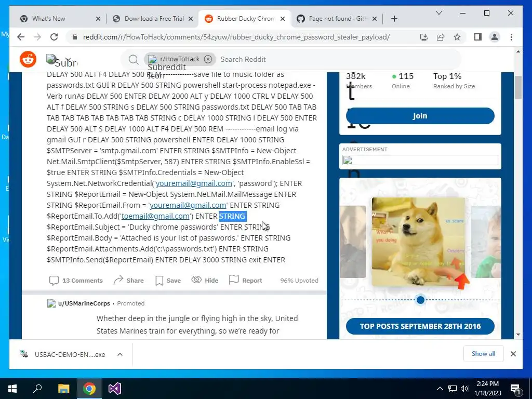Viewport: 532px width, 399px height.
Task: Save the post with bookmark icon
Action: coord(168,281)
